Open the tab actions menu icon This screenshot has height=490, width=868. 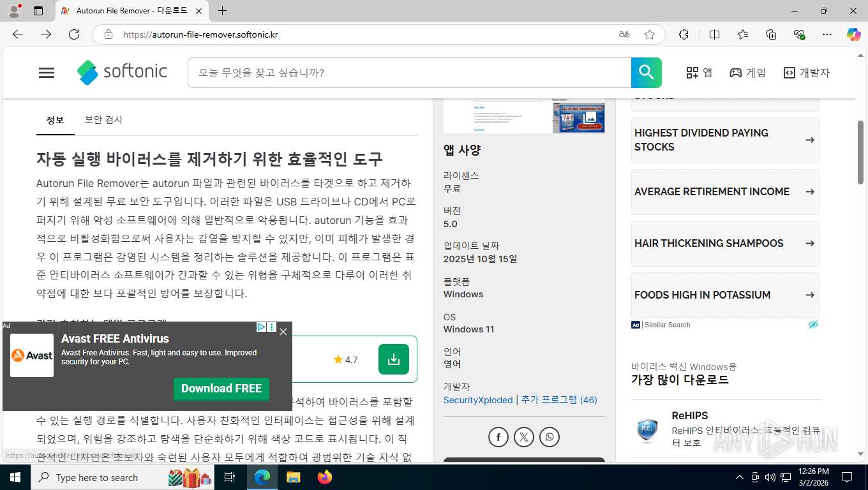click(38, 11)
